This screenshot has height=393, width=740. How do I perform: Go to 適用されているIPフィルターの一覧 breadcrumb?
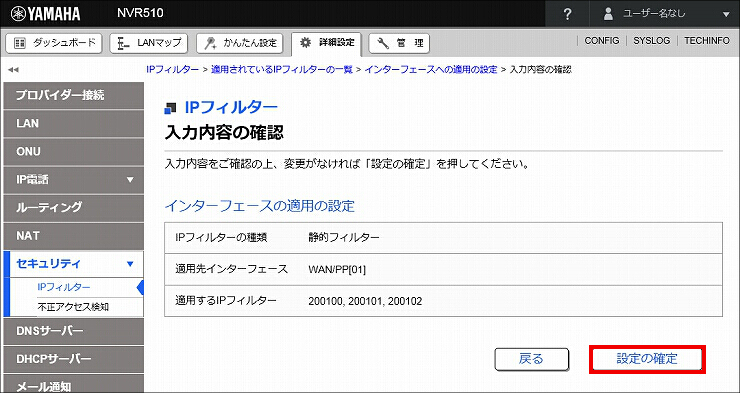point(282,69)
